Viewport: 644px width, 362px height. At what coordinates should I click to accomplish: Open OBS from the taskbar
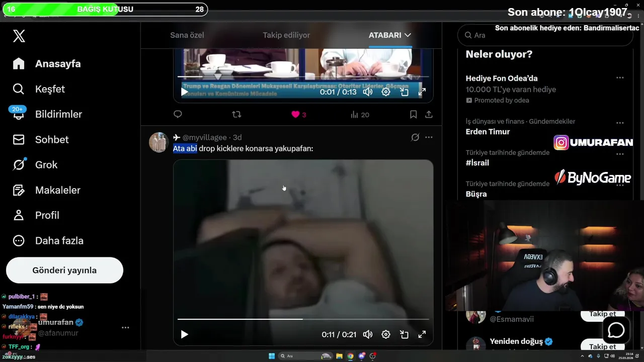point(373,356)
